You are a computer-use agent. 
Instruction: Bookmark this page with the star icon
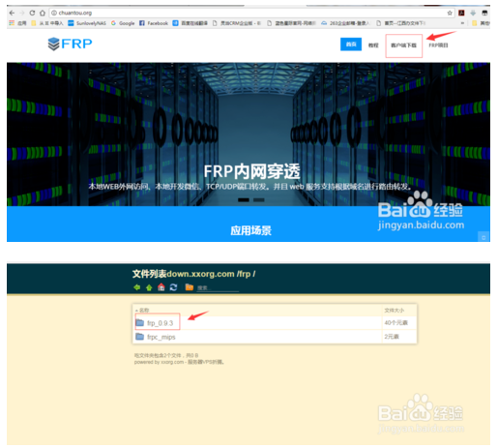coord(450,13)
